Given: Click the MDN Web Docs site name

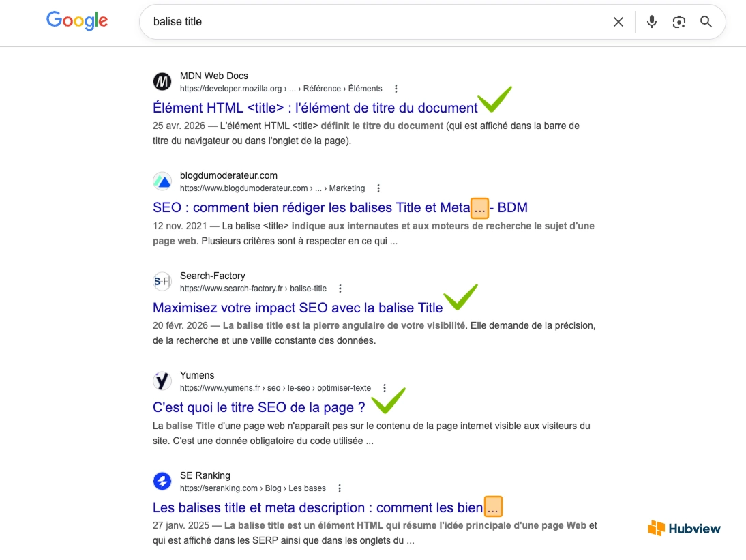Looking at the screenshot, I should coord(213,76).
